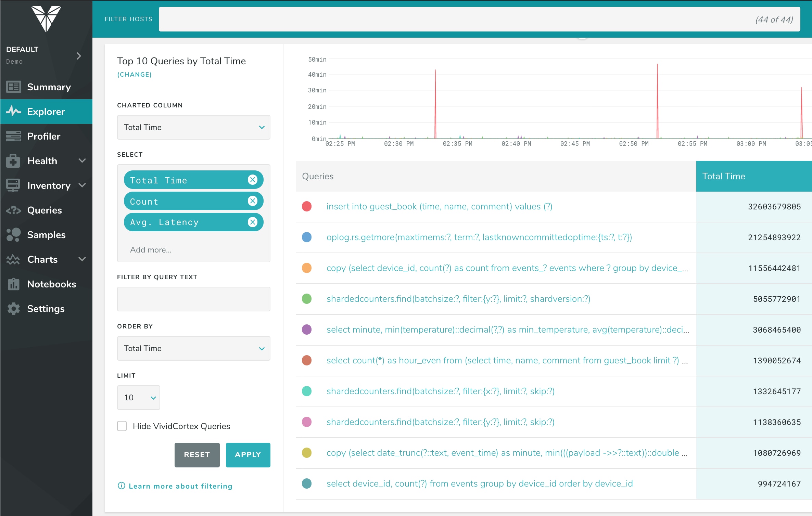Click green swatch for shardedcounters shardversion query
The image size is (812, 516).
tap(307, 299)
